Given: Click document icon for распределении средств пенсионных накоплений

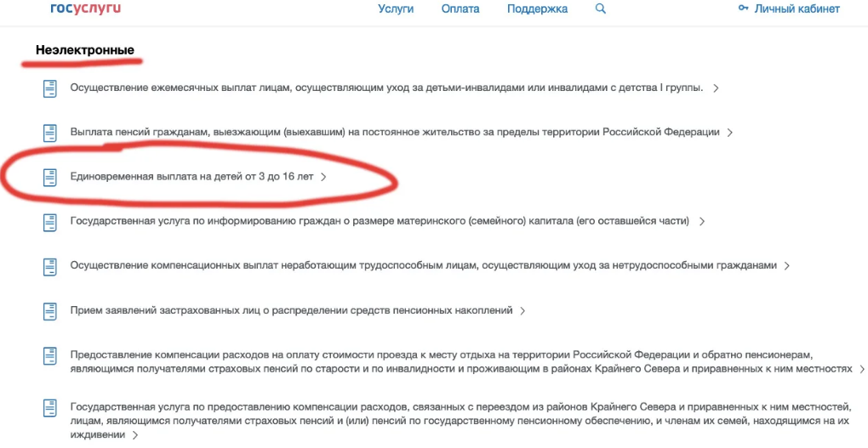Looking at the screenshot, I should (50, 311).
